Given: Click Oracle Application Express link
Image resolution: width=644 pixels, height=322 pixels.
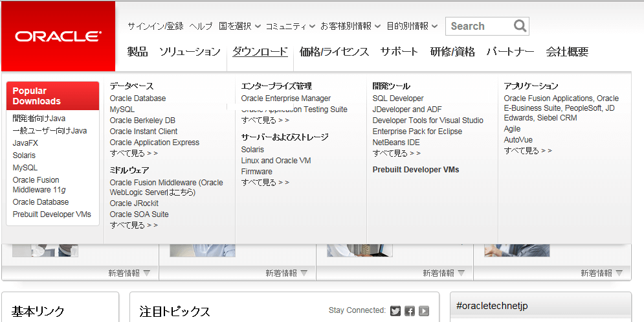Looking at the screenshot, I should coord(155,143).
